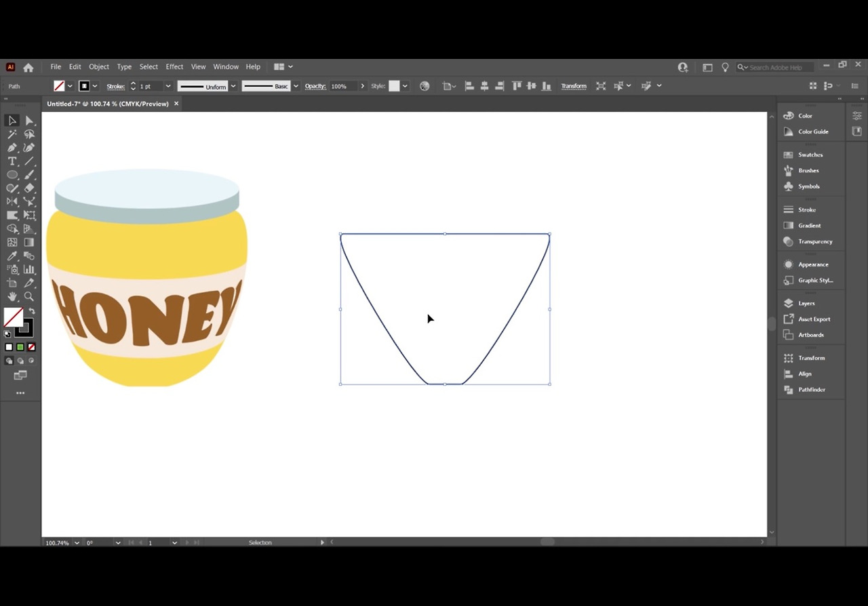This screenshot has width=868, height=606.
Task: Set paint mode to Color
Action: (x=9, y=347)
